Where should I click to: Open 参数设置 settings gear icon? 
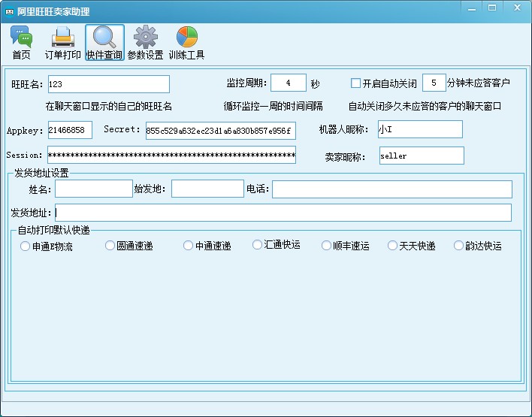(x=145, y=42)
